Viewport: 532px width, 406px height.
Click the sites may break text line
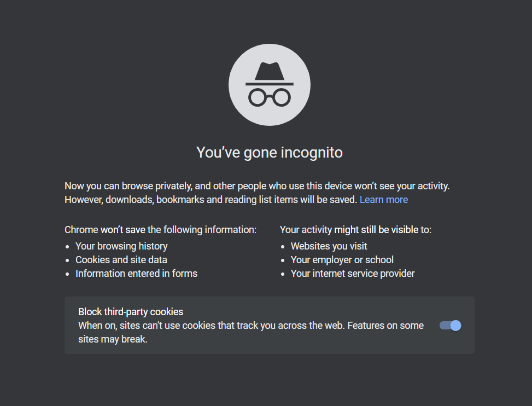click(x=113, y=339)
